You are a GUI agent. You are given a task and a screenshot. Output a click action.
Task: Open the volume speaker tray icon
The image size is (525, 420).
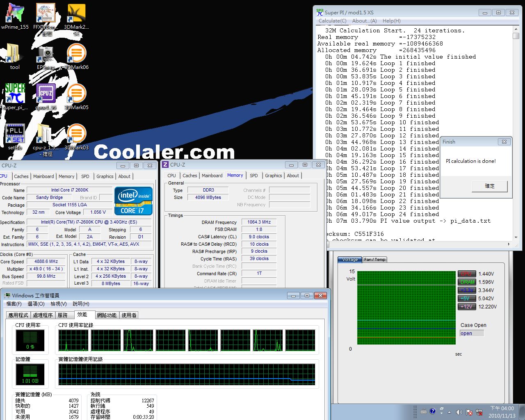tap(459, 412)
